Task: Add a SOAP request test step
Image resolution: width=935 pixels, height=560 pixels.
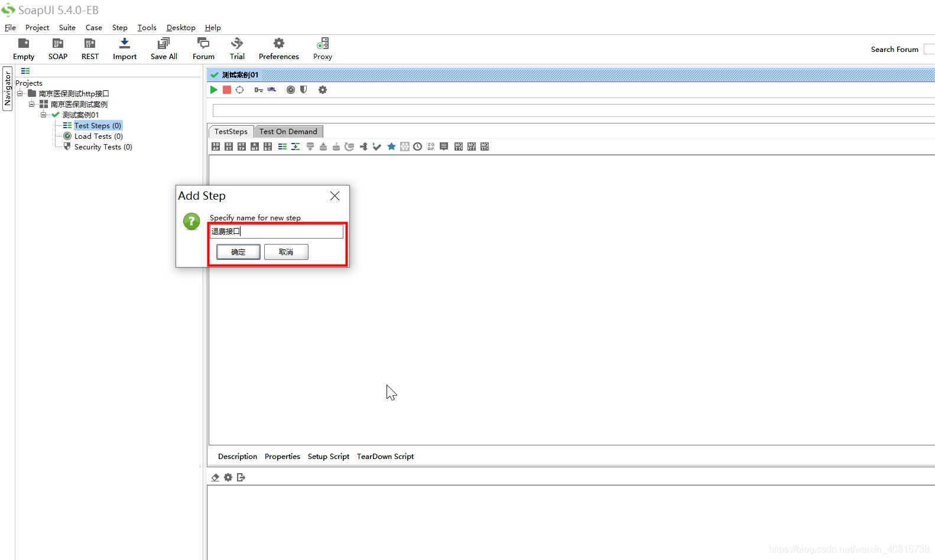Action: [216, 146]
